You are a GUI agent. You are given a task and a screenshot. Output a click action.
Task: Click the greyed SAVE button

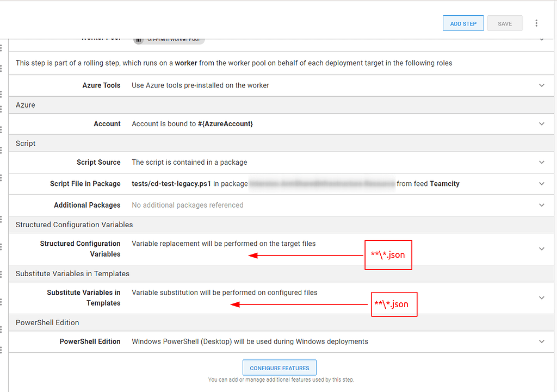pyautogui.click(x=505, y=23)
